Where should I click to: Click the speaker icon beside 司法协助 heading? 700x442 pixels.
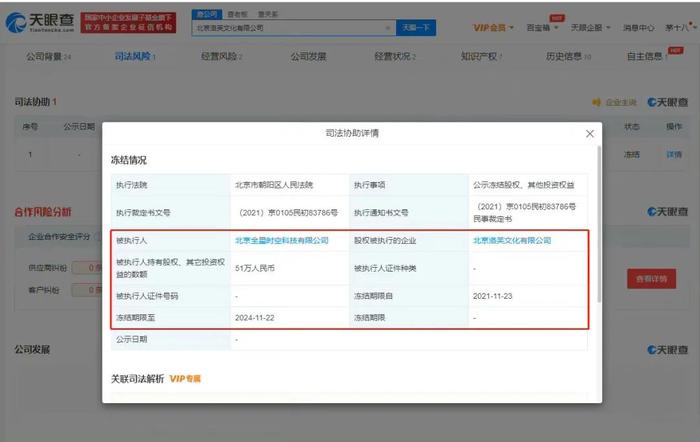pos(596,102)
